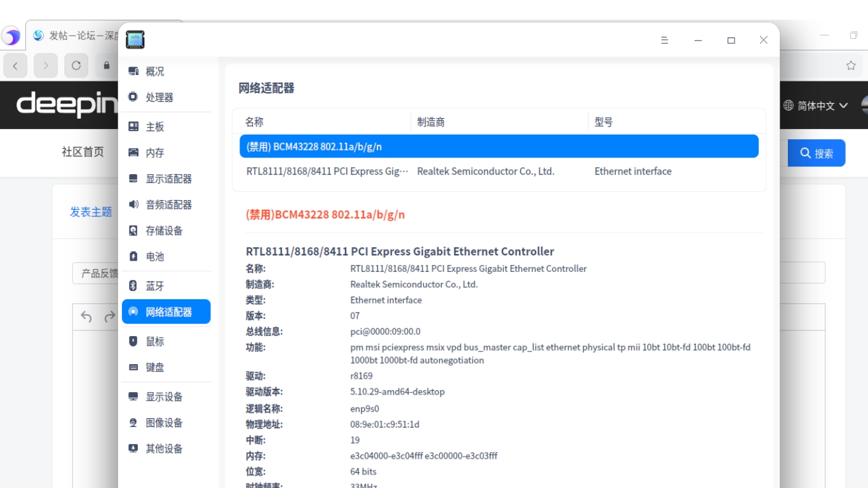Click the 名称 detail value RTL8111/8168/8411
The width and height of the screenshot is (868, 488).
(x=468, y=268)
